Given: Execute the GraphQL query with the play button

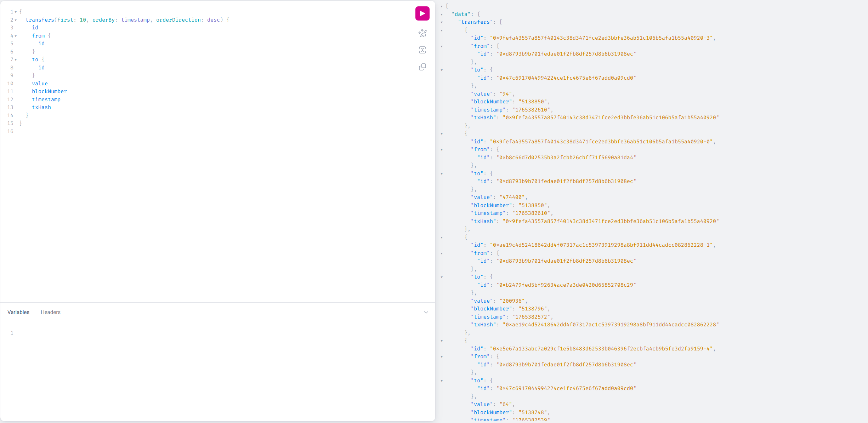Looking at the screenshot, I should tap(422, 13).
